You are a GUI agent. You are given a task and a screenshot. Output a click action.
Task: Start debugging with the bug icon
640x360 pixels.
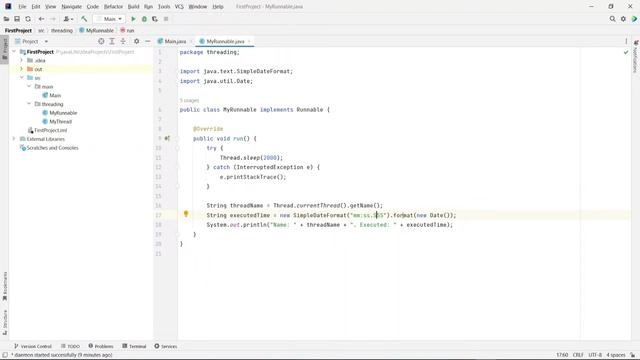144,19
